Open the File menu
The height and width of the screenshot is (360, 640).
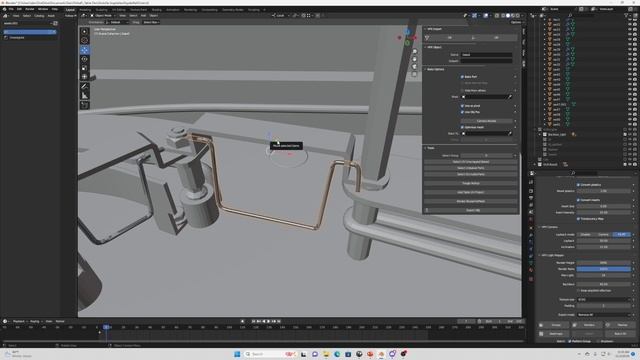click(11, 9)
